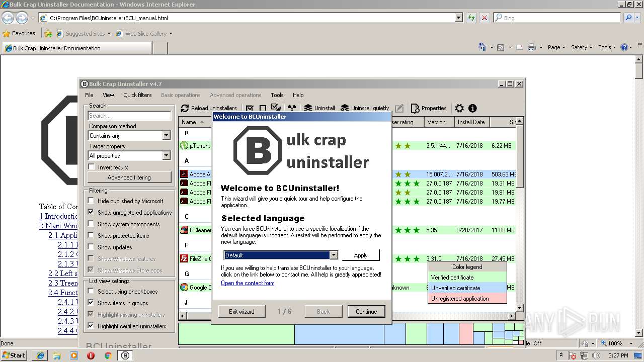Click the Exit wizard button

242,312
